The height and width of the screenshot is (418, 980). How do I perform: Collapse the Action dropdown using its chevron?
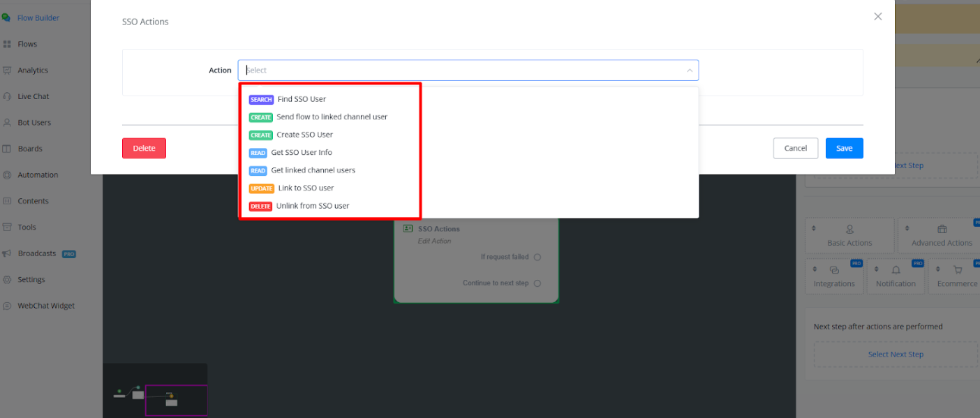click(689, 70)
